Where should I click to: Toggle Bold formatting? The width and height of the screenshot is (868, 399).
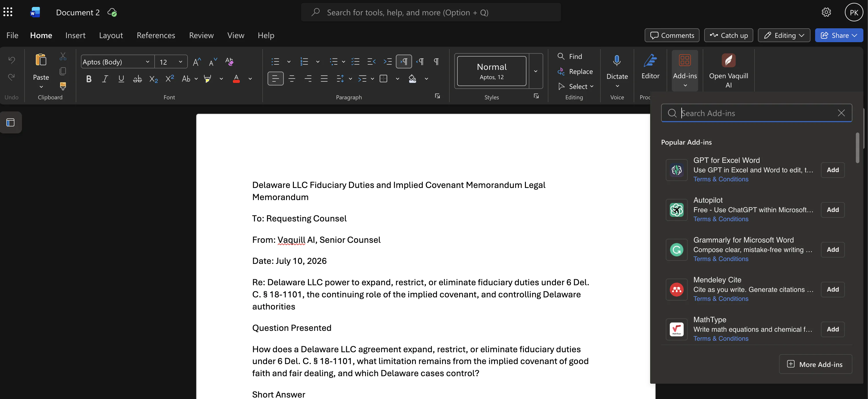point(89,79)
